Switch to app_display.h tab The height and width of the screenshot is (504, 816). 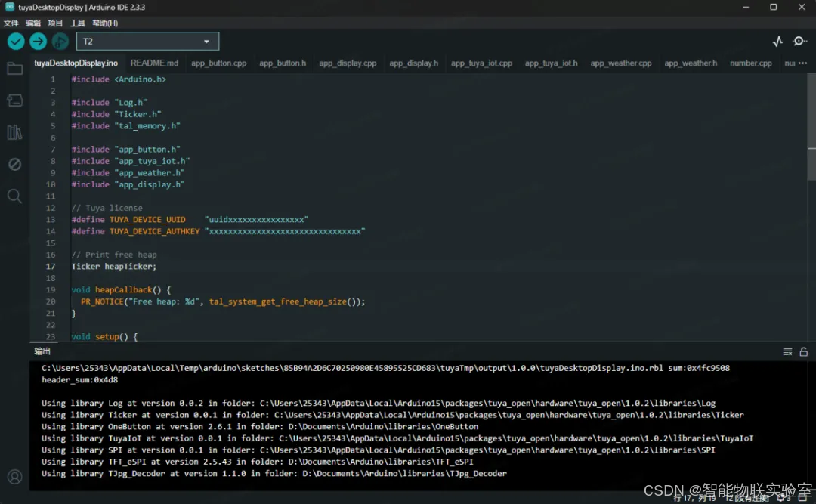click(414, 63)
